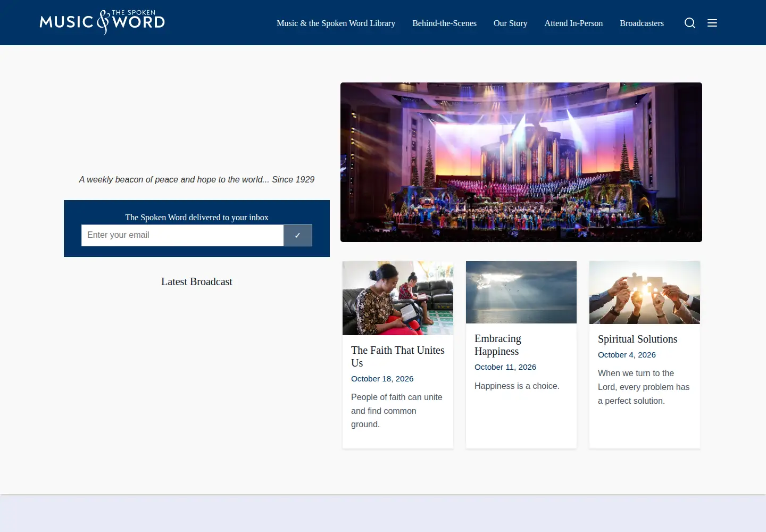Click the Music & the Spoken Word logo
This screenshot has width=766, height=532.
click(102, 22)
